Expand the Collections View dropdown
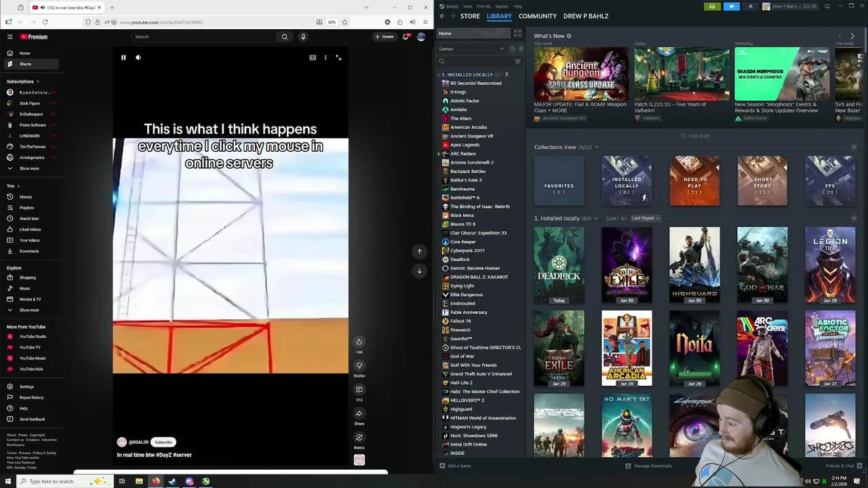This screenshot has height=488, width=868. point(597,147)
